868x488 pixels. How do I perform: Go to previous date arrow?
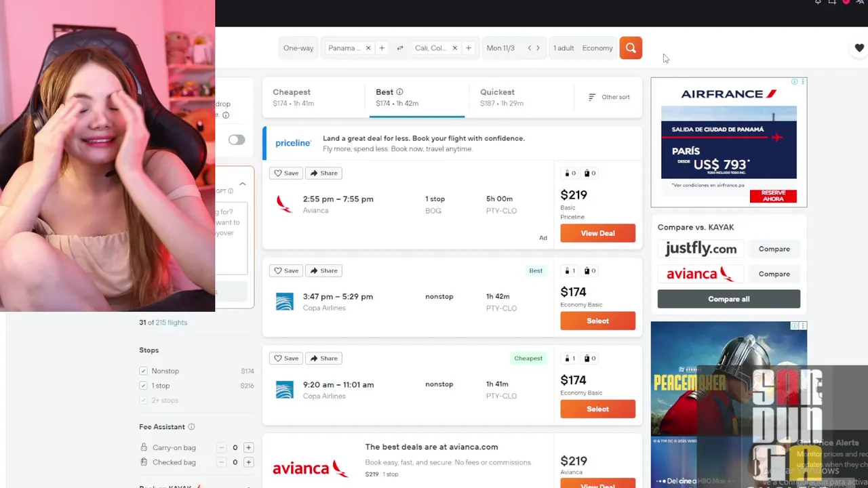[x=530, y=48]
